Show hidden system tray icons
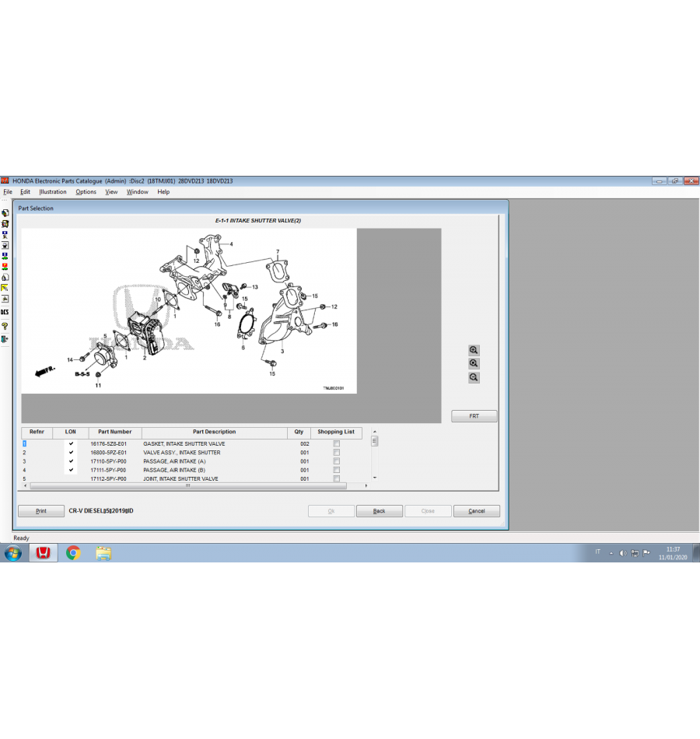Screen dimensions: 700x739 click(611, 553)
